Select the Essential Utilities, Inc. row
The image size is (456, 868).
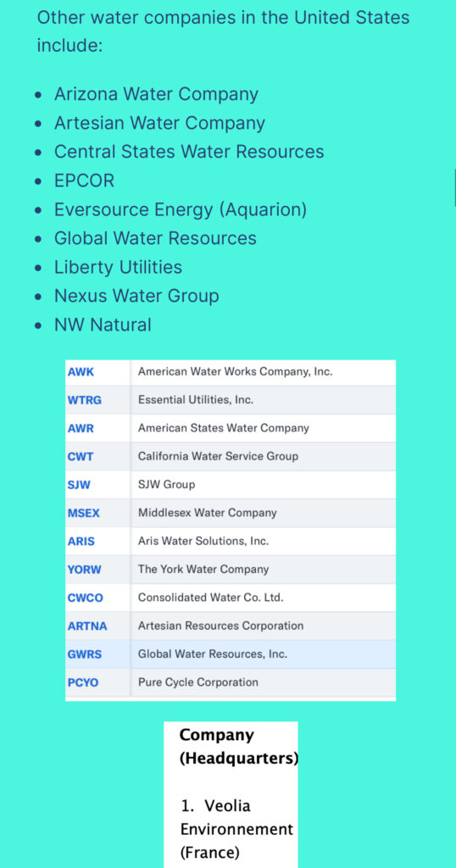[x=231, y=400]
